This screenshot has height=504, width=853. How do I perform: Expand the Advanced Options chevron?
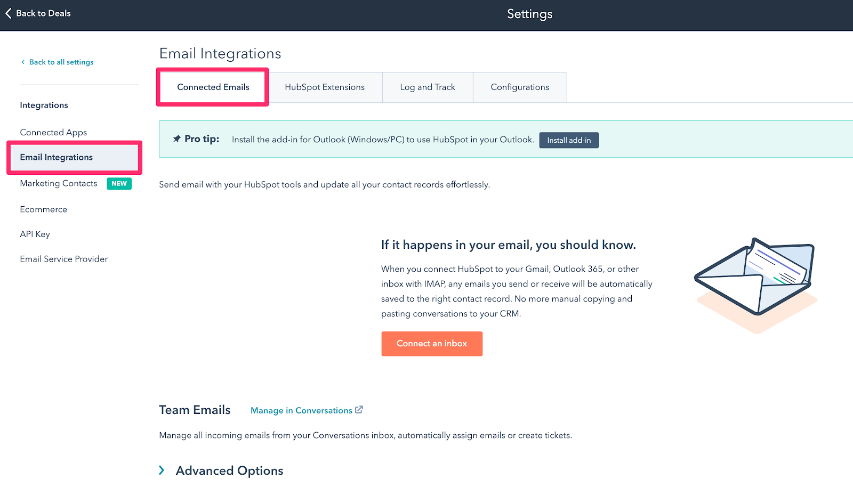pyautogui.click(x=162, y=470)
